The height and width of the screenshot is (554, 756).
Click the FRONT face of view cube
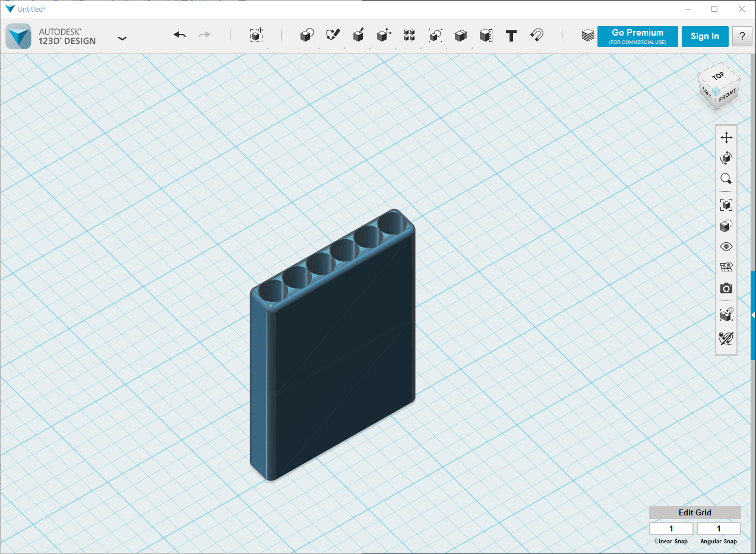[x=727, y=96]
